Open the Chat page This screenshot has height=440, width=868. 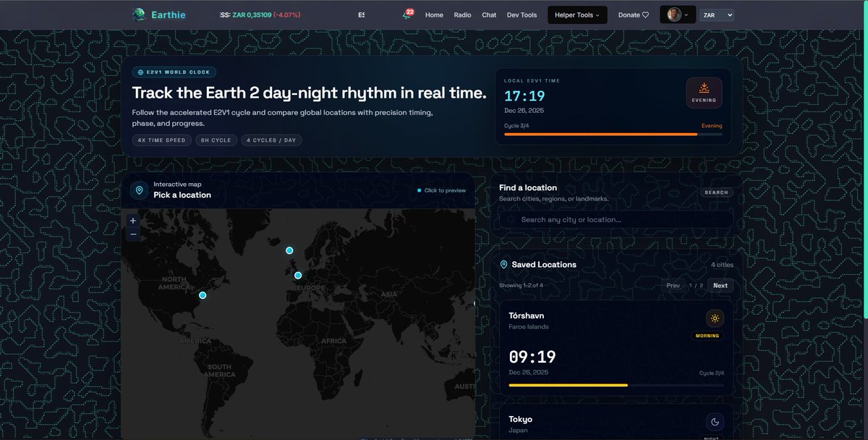489,14
